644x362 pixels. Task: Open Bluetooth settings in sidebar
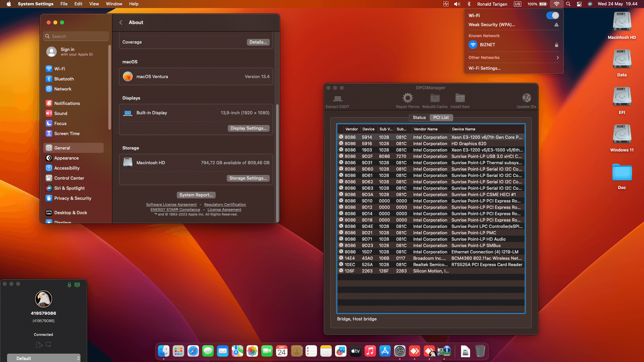(73, 79)
